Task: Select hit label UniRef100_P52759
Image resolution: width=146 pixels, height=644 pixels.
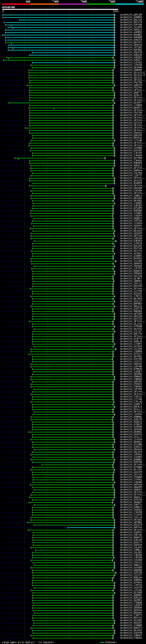Action: (x=131, y=113)
